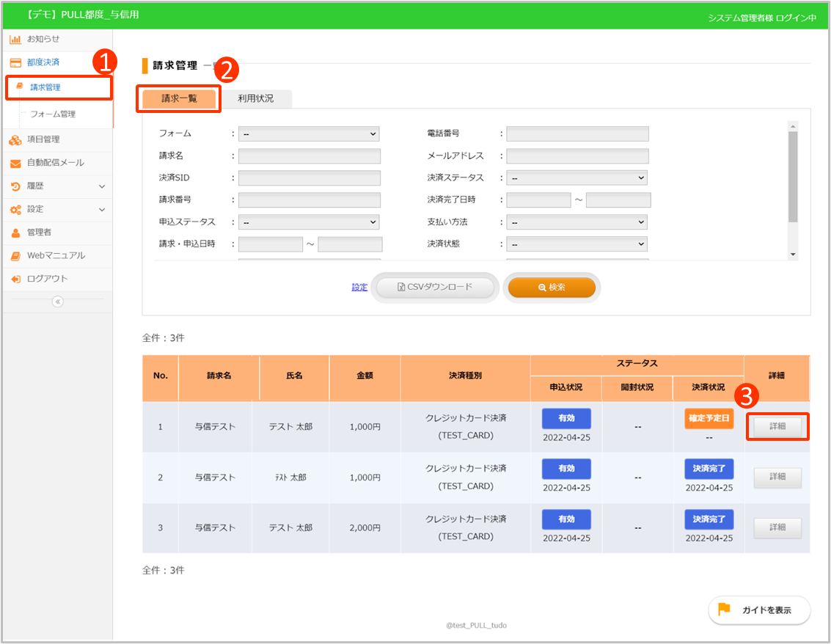Click the orange 検索 button
Image resolution: width=831 pixels, height=644 pixels.
(x=552, y=288)
